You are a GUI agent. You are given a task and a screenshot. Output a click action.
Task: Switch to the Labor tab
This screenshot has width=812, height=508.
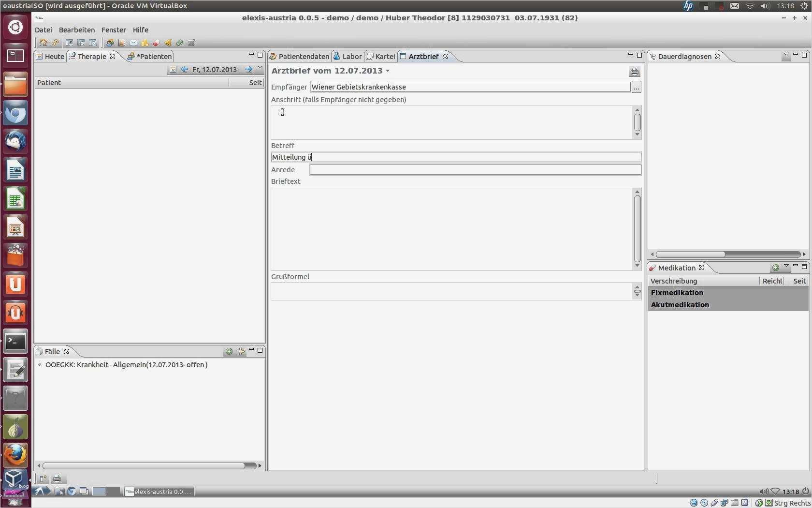348,57
